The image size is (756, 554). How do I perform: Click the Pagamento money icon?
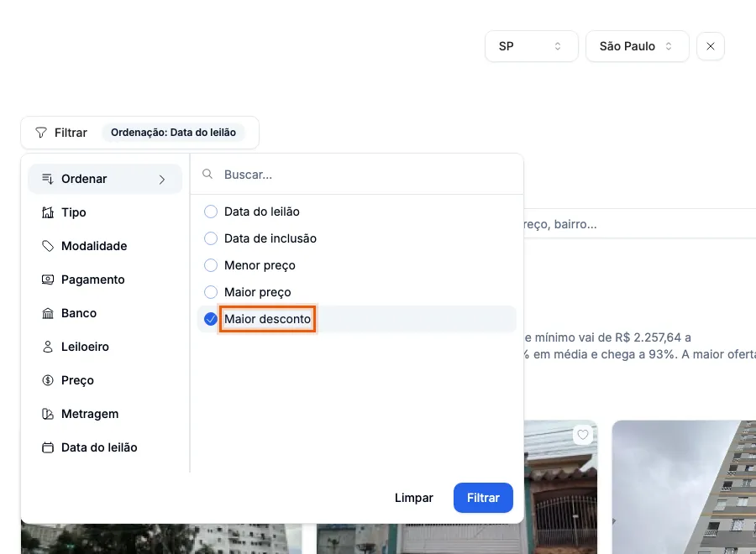pos(48,280)
